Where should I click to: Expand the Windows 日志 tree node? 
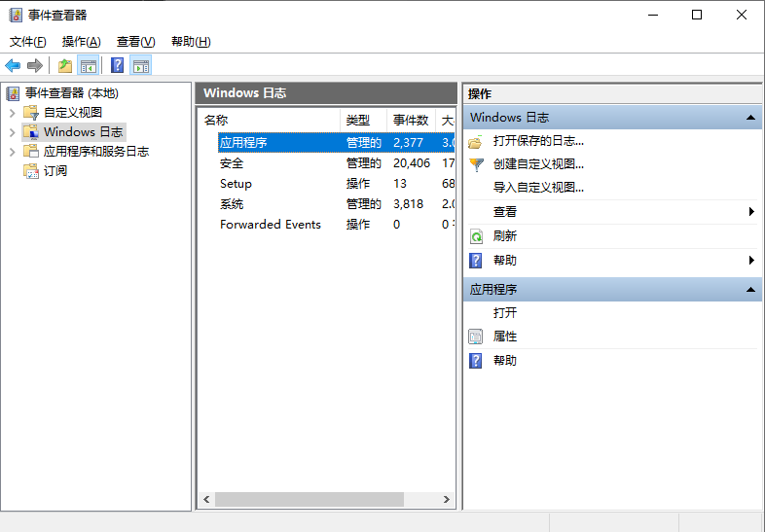click(x=13, y=132)
